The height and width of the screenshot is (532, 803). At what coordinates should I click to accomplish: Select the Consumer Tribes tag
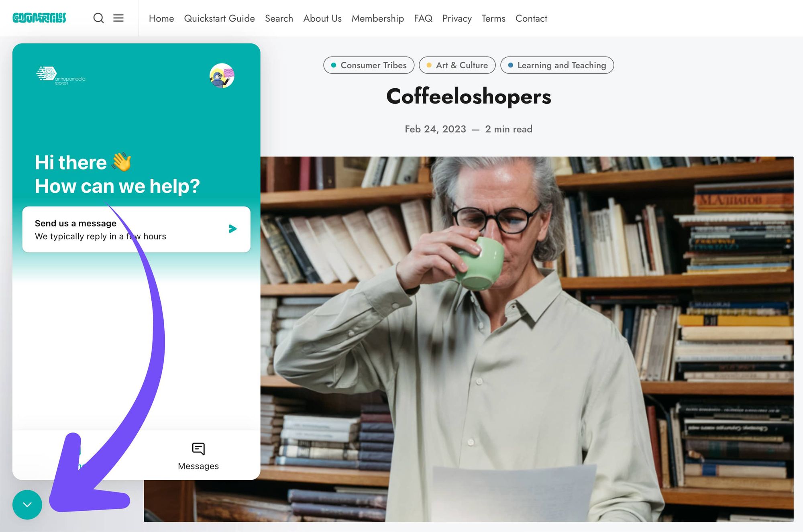coord(369,65)
